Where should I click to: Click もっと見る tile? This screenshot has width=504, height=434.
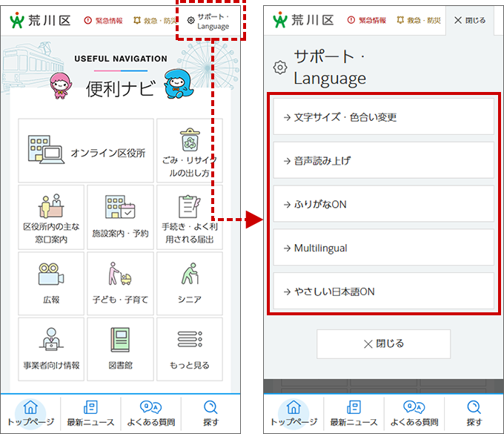[190, 349]
